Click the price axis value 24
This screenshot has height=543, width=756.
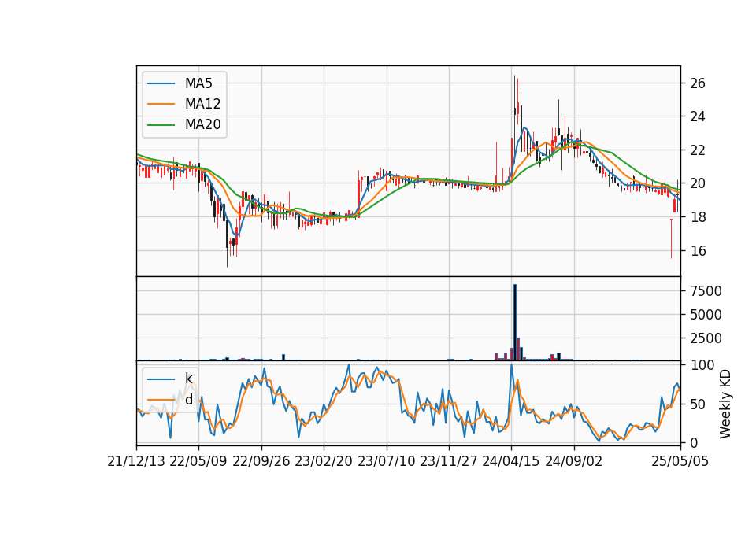pyautogui.click(x=698, y=116)
